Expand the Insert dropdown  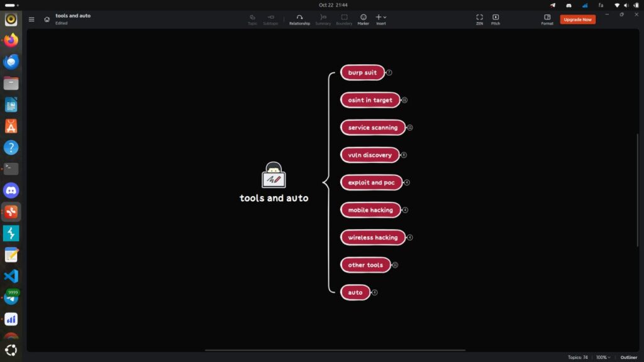click(381, 19)
